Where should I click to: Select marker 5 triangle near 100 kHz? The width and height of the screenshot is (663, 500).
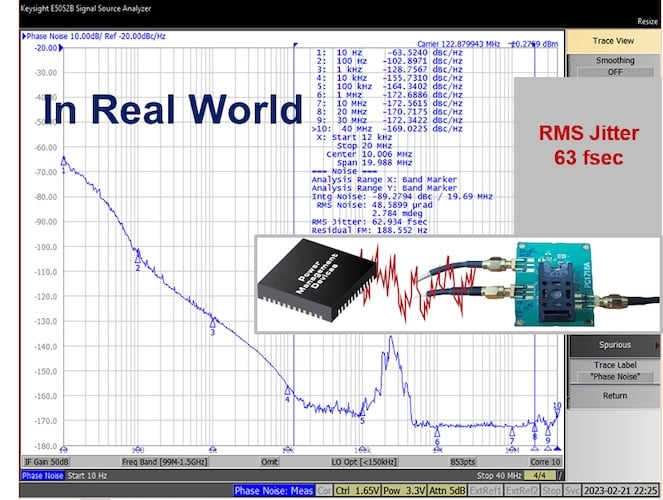point(362,412)
